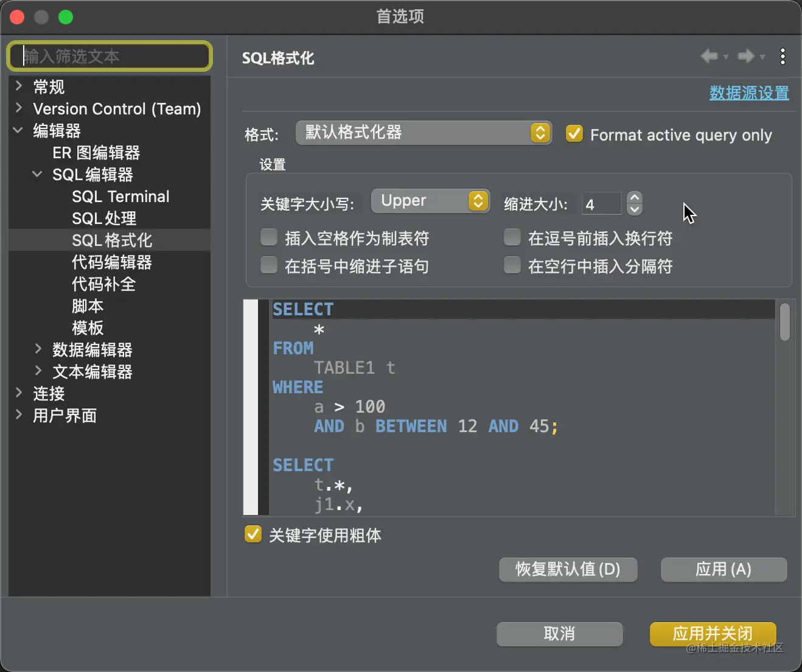Click the WHERE keyword in preview

tap(298, 387)
